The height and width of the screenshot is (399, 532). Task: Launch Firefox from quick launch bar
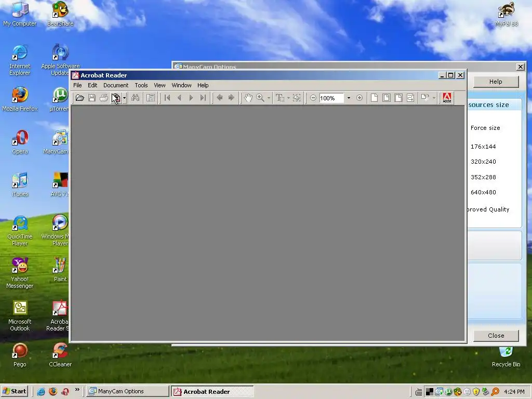53,392
